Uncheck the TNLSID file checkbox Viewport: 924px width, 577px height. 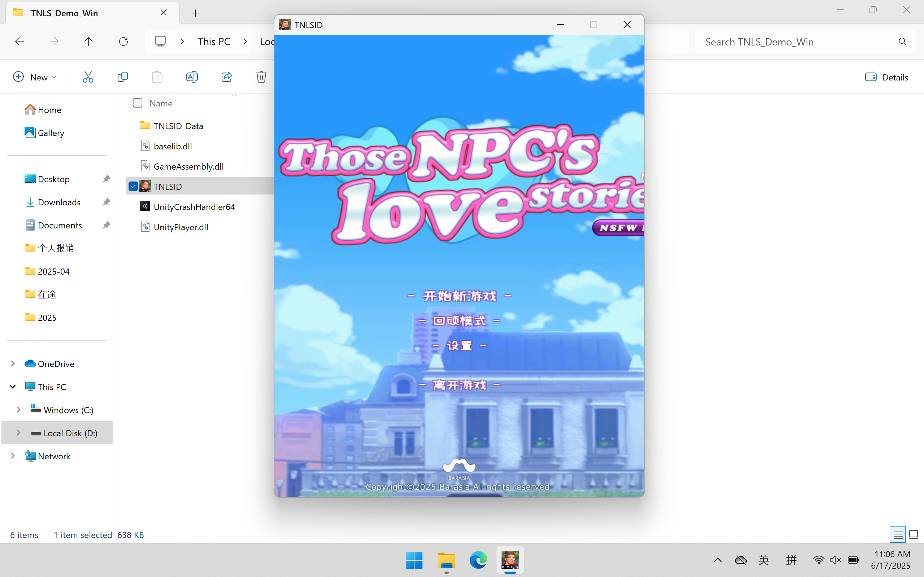tap(133, 187)
